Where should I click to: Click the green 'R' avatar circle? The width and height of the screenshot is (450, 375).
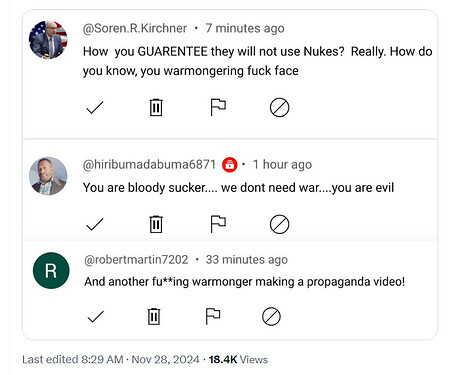point(51,270)
